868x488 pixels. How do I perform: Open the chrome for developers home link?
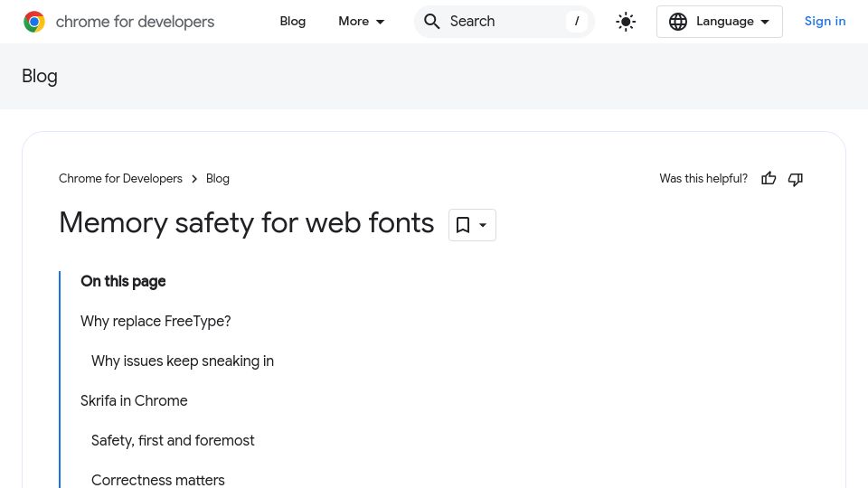(118, 22)
